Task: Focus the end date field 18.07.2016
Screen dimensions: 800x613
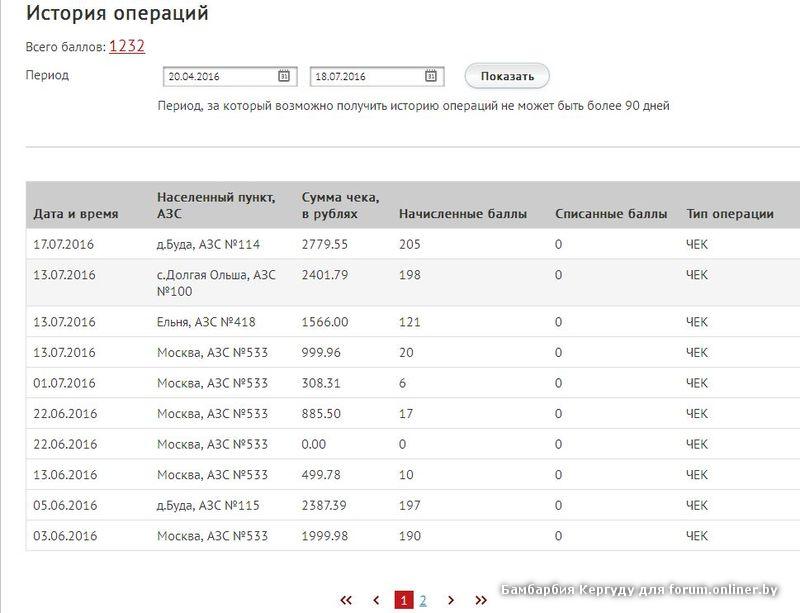Action: click(x=377, y=77)
